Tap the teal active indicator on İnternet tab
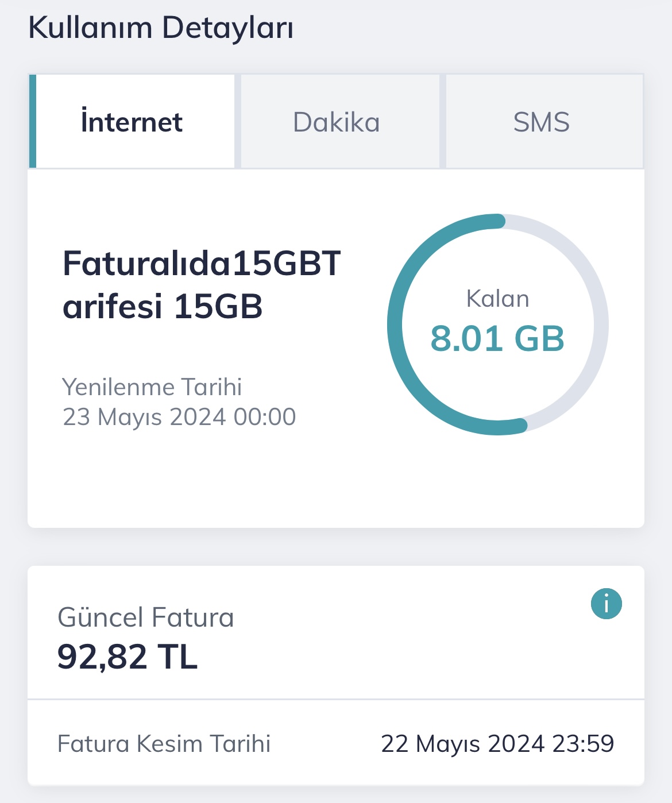Screen dimensions: 672x803 click(x=32, y=121)
